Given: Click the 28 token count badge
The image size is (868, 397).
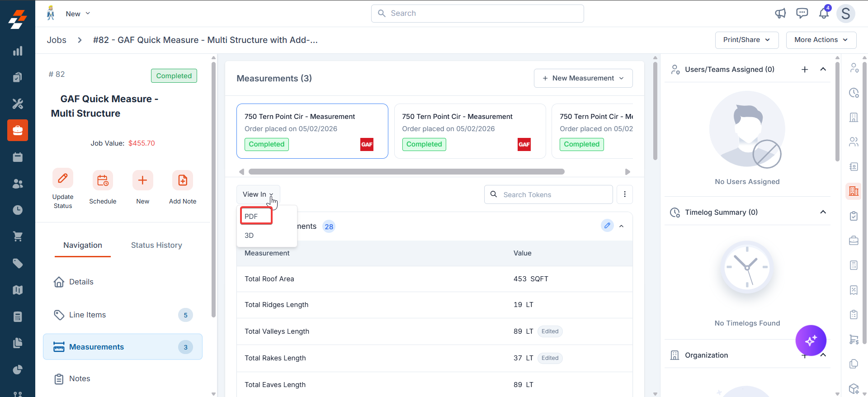Looking at the screenshot, I should (x=329, y=227).
